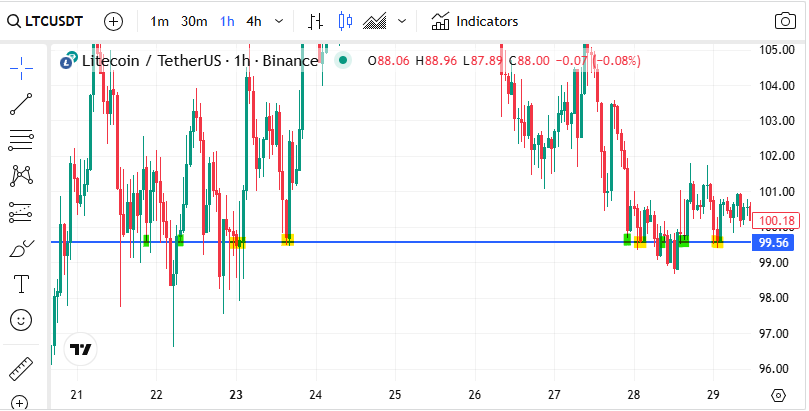This screenshot has width=809, height=411.
Task: Select the blue horizontal line at 99.56
Action: [x=402, y=242]
